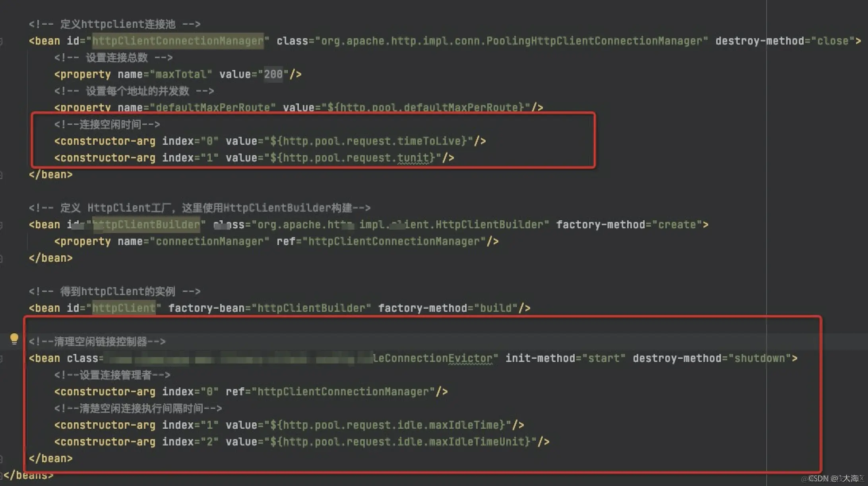Click the factory-method create attribute value

click(677, 225)
